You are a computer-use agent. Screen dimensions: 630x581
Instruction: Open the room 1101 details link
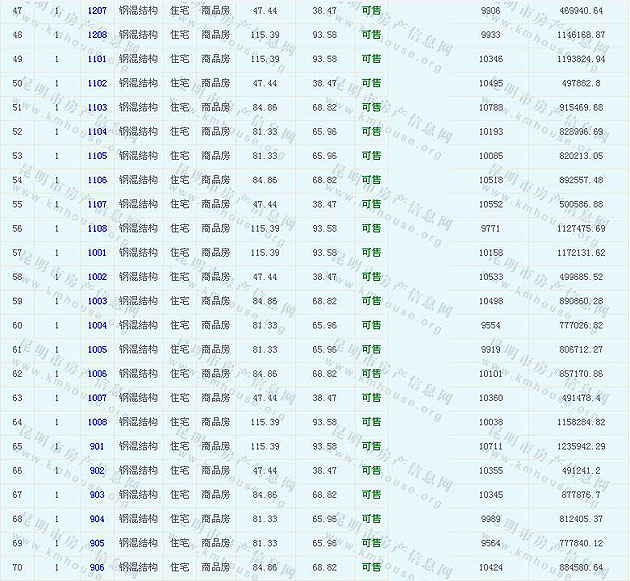coord(97,59)
